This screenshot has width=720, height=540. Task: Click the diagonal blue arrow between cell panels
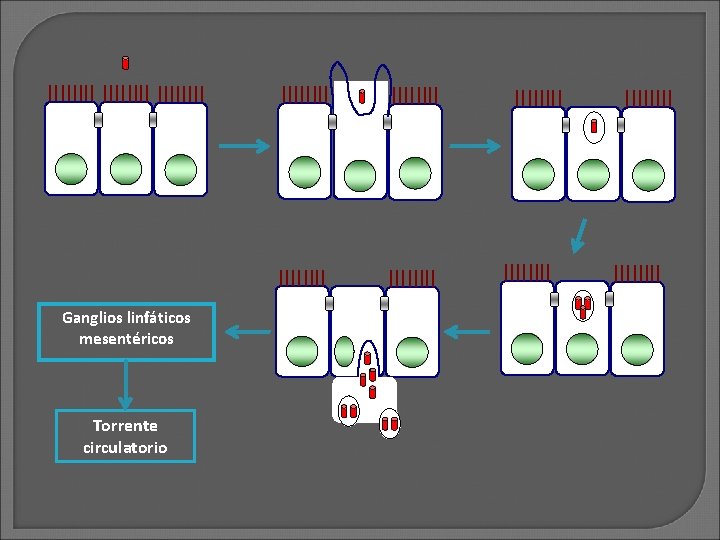[x=579, y=236]
